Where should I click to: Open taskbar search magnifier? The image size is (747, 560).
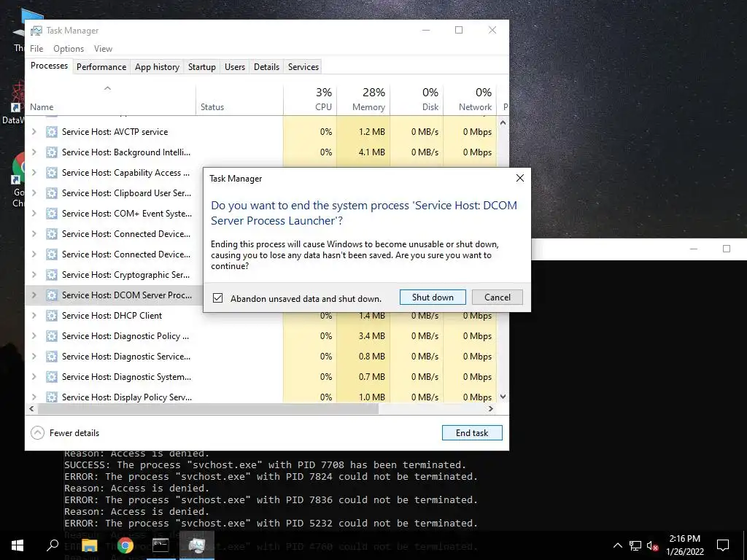click(53, 545)
